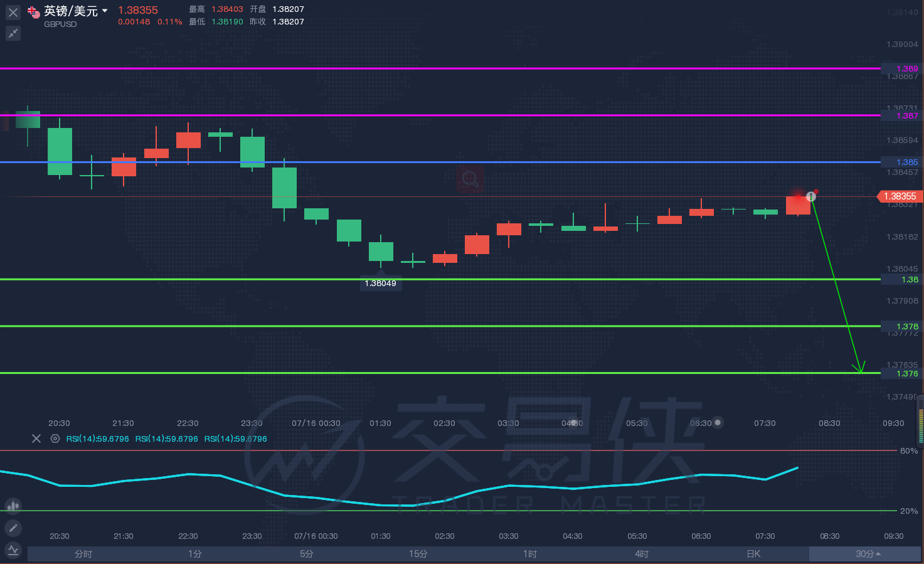Switch to the 分时 timeframe tab

(x=83, y=554)
